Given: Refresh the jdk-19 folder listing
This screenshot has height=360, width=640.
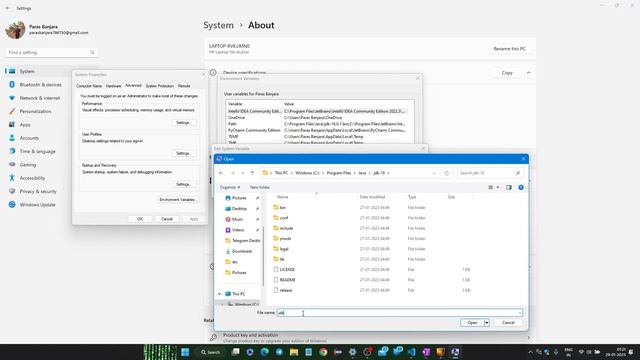Looking at the screenshot, I should (x=447, y=173).
